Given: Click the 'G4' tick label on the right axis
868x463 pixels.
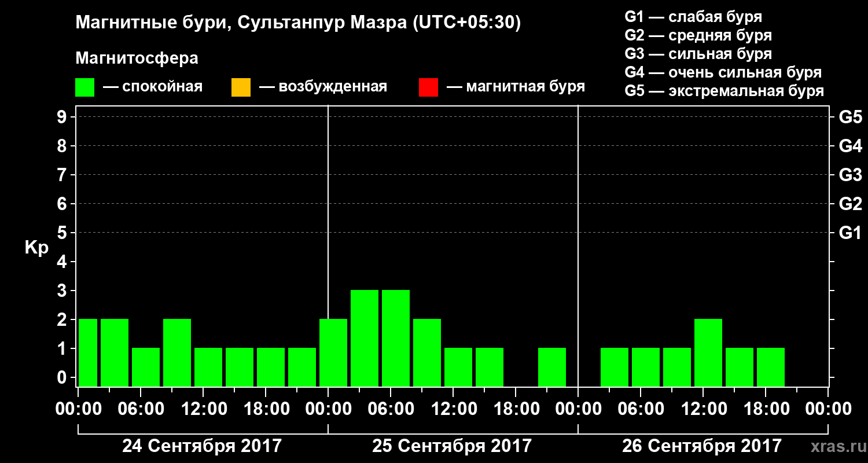Looking at the screenshot, I should (x=851, y=146).
